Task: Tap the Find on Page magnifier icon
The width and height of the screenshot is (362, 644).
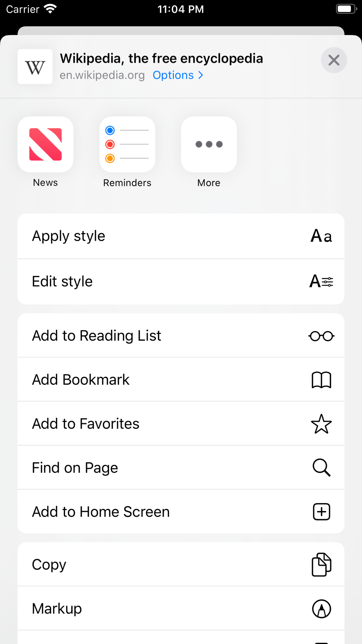Action: coord(321,468)
